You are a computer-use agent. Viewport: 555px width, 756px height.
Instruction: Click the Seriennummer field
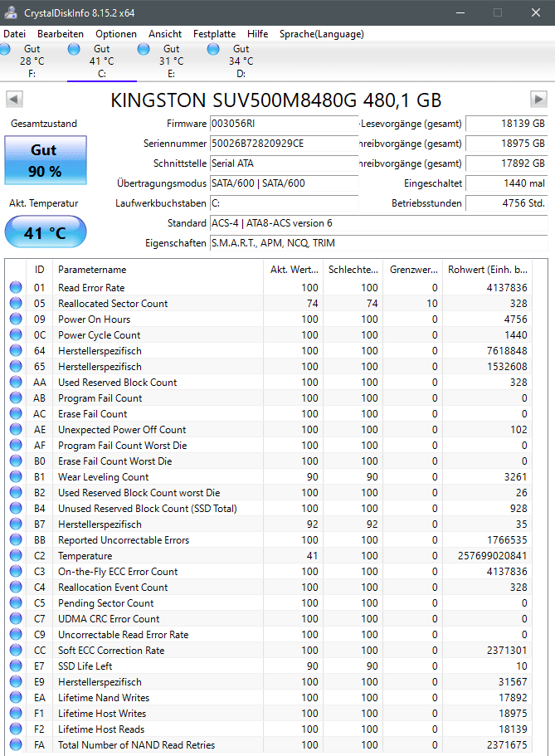click(284, 144)
